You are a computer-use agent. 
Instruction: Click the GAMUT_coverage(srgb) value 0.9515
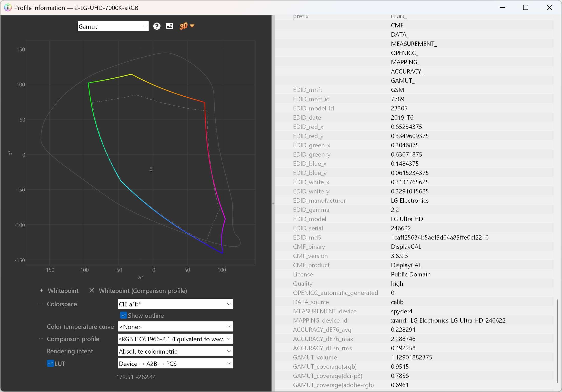click(400, 366)
